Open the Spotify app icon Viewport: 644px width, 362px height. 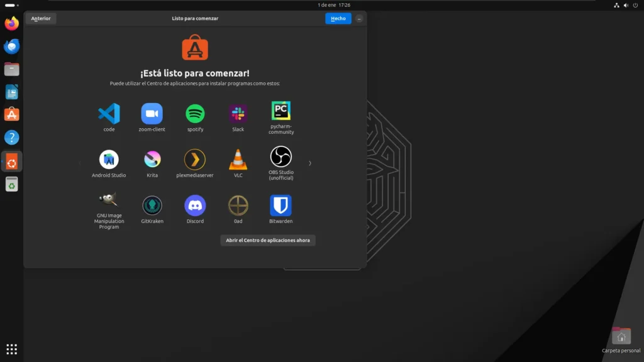195,113
